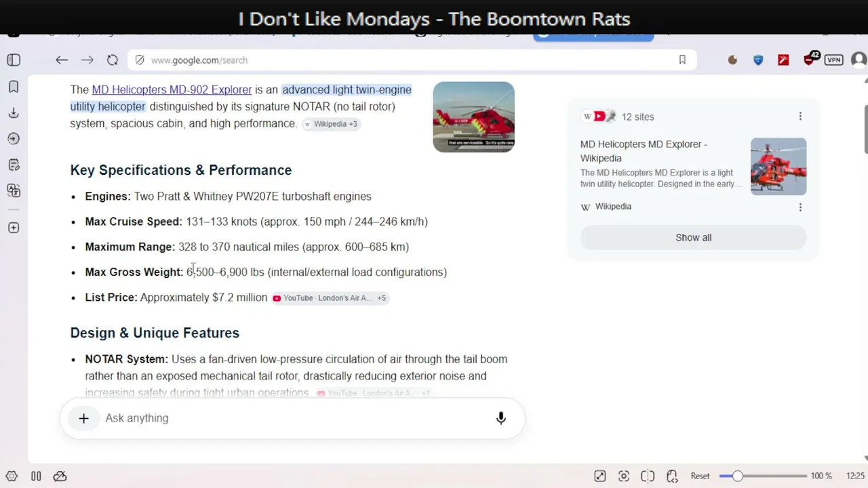Click the 'Max Gross Weight:' label

[x=134, y=272]
